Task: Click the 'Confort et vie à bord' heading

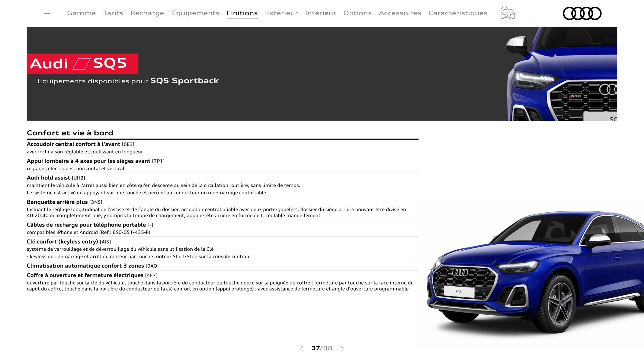Action: pyautogui.click(x=70, y=133)
